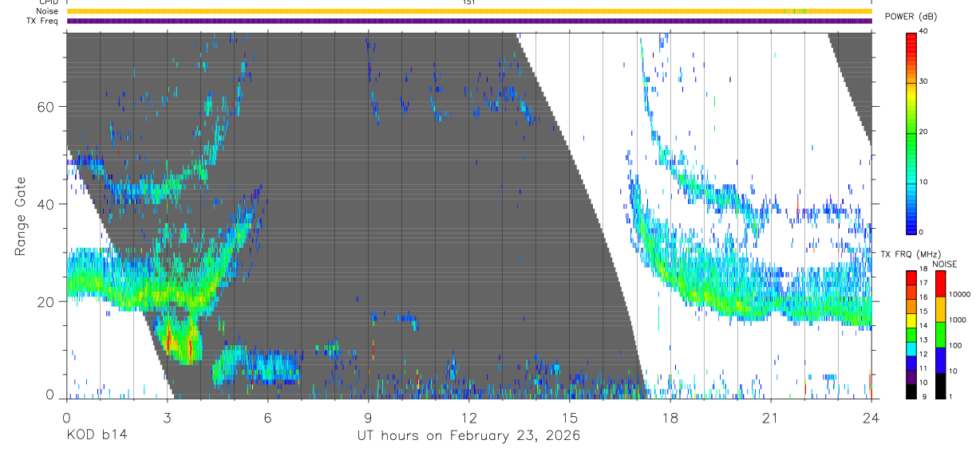The height and width of the screenshot is (452, 980).
Task: Click the 24 tick on UT hours axis
Action: (x=871, y=418)
